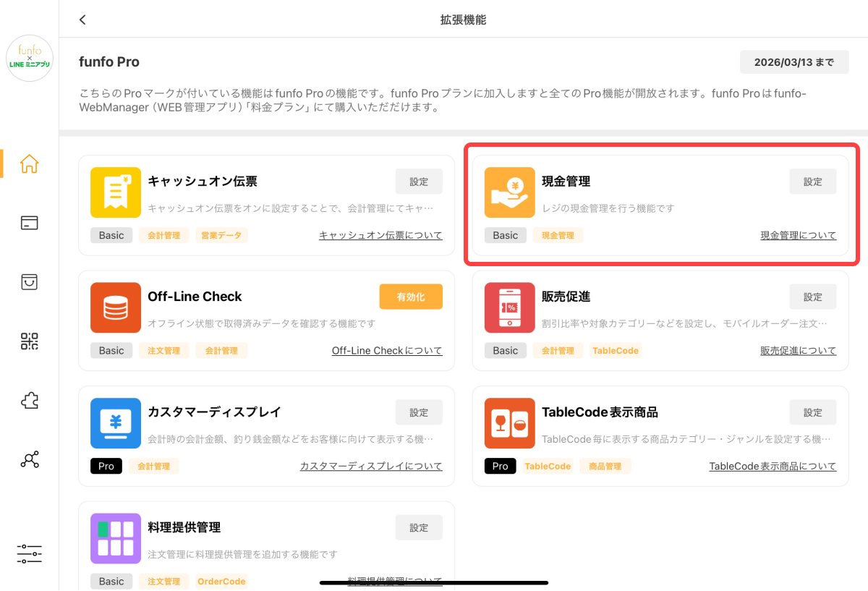Click the キャッシュオン伝票 card title
Image resolution: width=868 pixels, height=591 pixels.
[203, 181]
